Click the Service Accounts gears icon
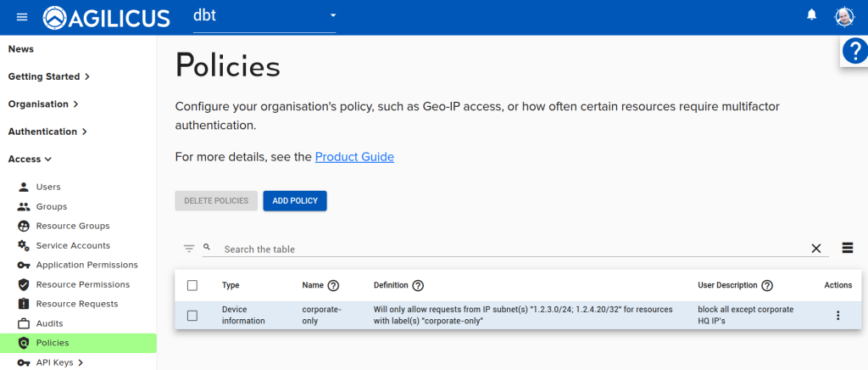 click(x=23, y=245)
